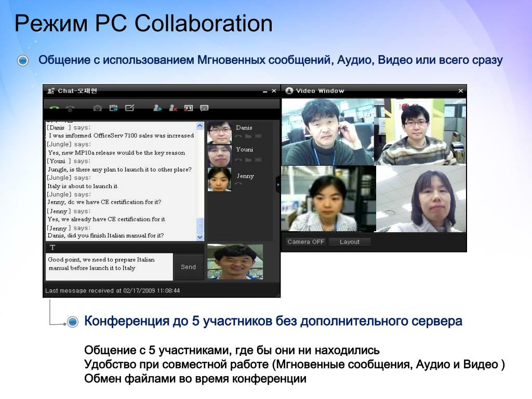Click the camera snapshot icon in chat toolbar
The width and height of the screenshot is (532, 399).
pos(97,108)
